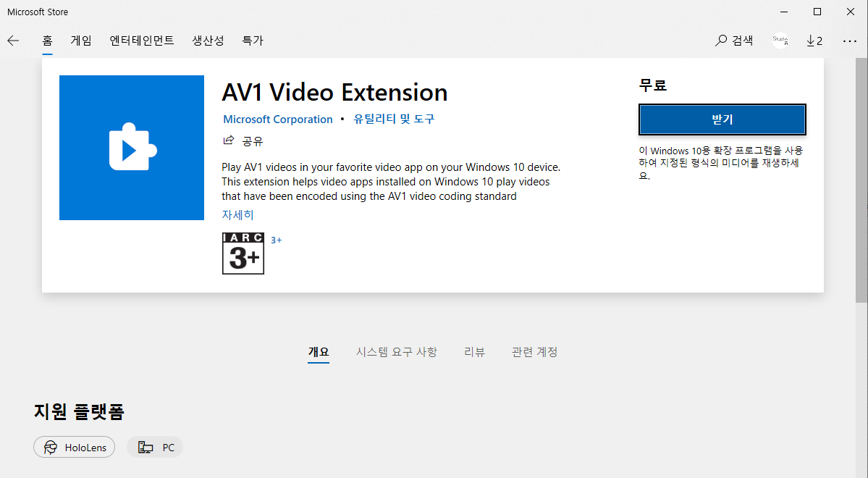
Task: Open the 유틸리티 및 도구 category link
Action: point(394,119)
